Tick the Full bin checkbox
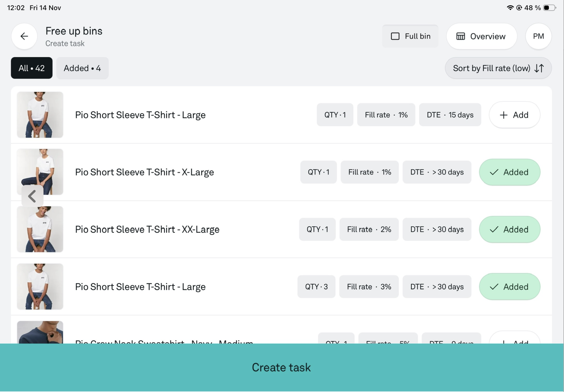Viewport: 564px width, 392px height. click(395, 36)
